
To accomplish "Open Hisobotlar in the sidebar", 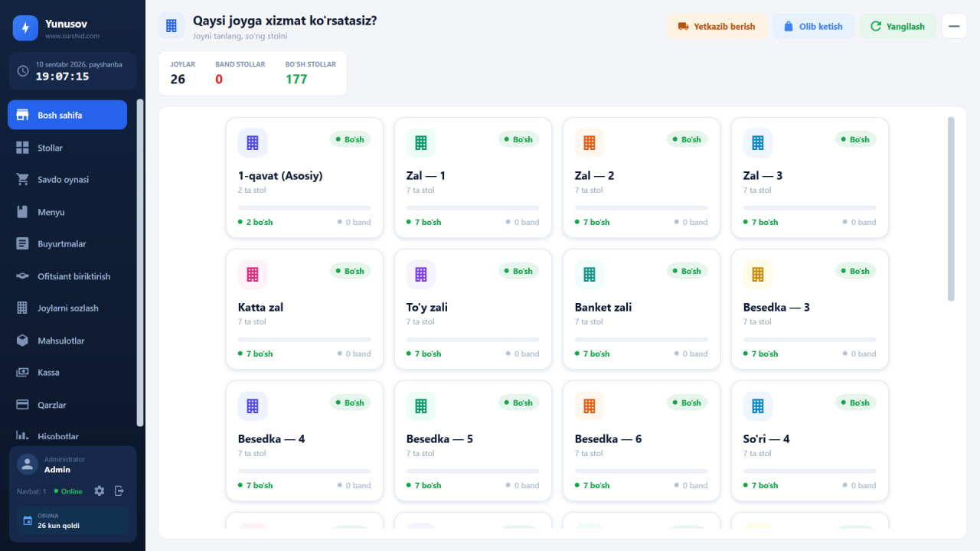I will tap(67, 436).
